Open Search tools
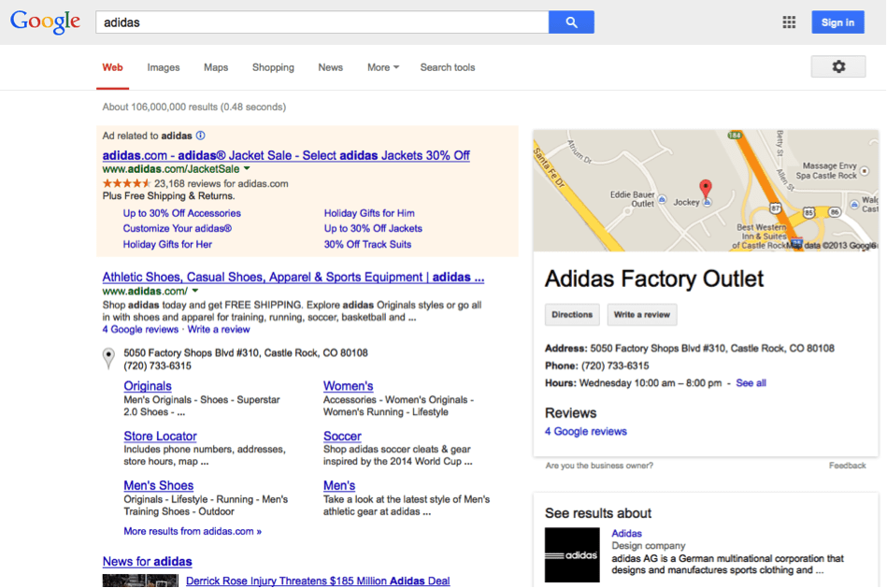The height and width of the screenshot is (588, 887). (x=448, y=67)
